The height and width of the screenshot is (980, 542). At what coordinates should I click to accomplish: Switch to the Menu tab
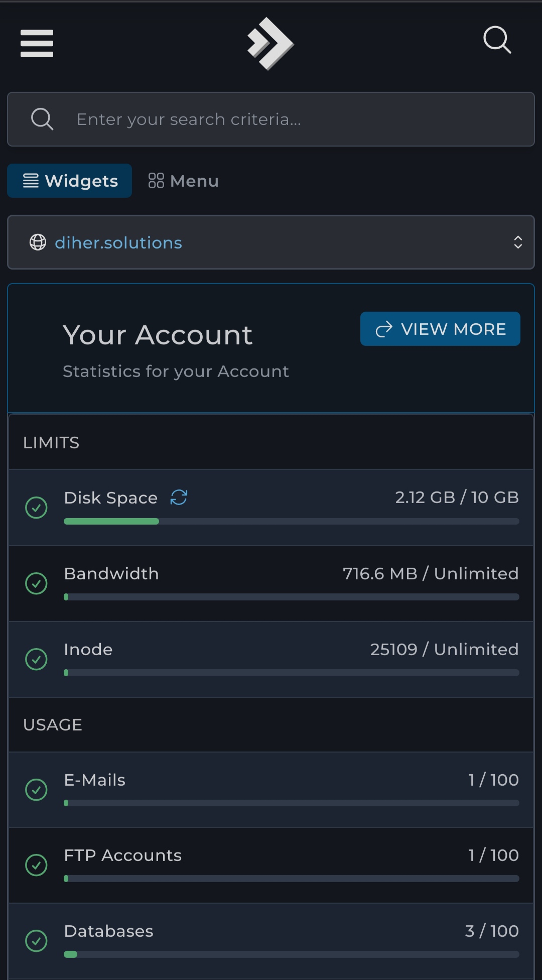point(184,181)
